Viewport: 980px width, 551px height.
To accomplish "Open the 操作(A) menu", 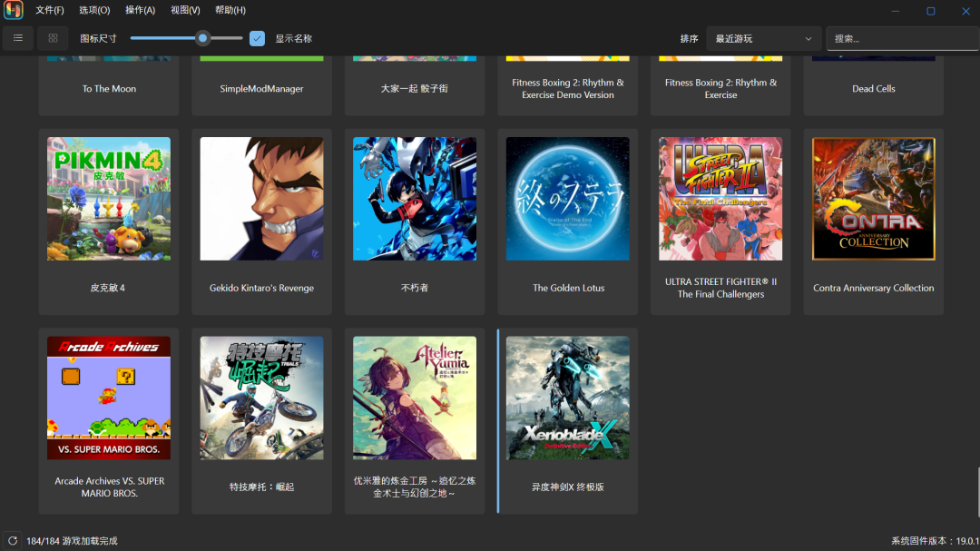I will point(140,11).
